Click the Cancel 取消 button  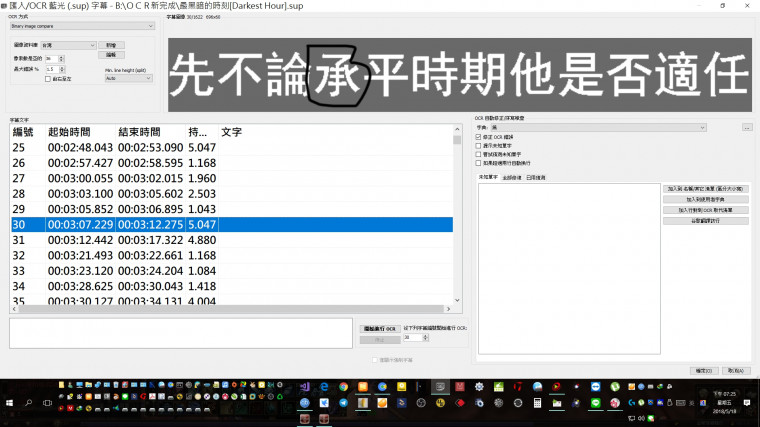click(x=735, y=371)
